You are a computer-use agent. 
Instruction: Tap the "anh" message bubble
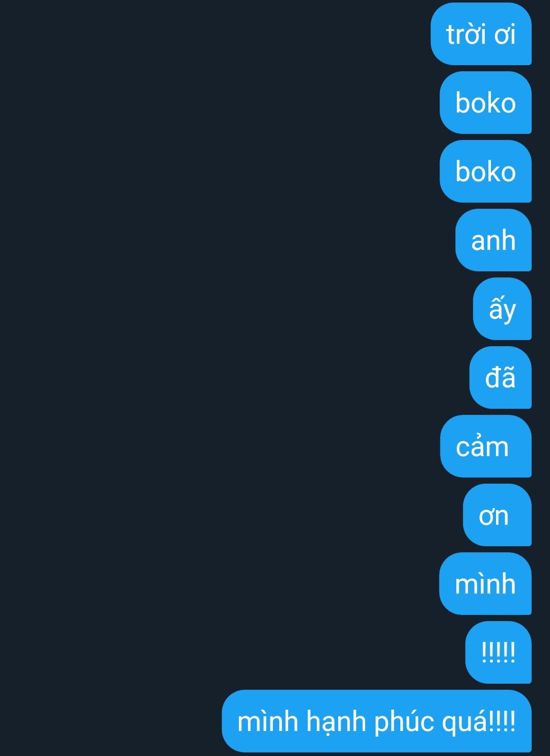pos(493,240)
